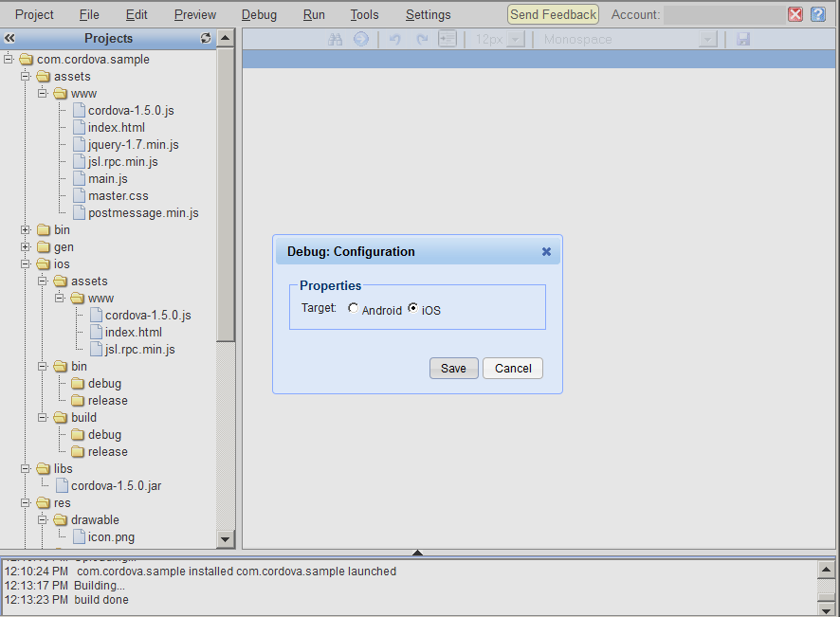
Task: Click the red X icon beside Account field
Action: click(795, 14)
